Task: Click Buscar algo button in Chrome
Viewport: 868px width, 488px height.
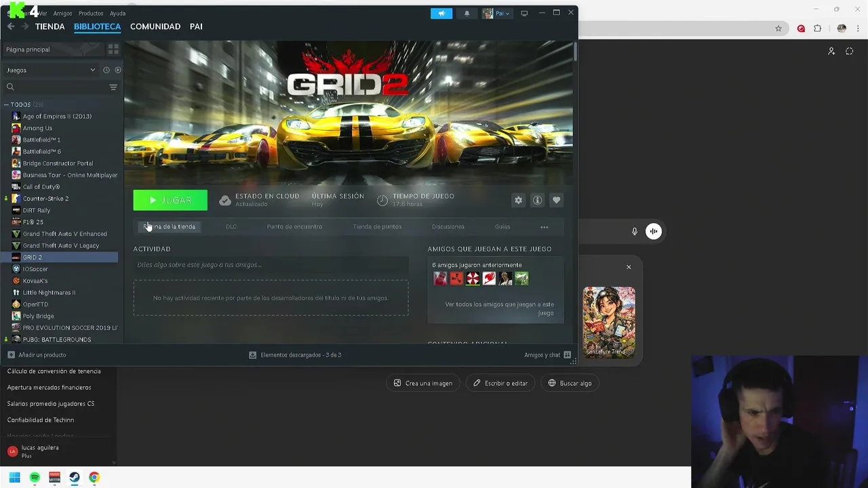Action: (570, 383)
